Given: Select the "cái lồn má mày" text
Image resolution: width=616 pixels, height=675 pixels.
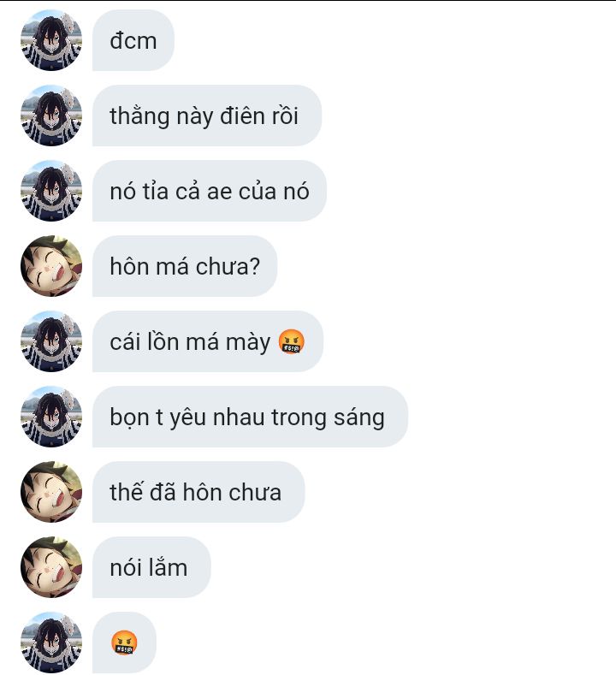Looking at the screenshot, I should (190, 342).
